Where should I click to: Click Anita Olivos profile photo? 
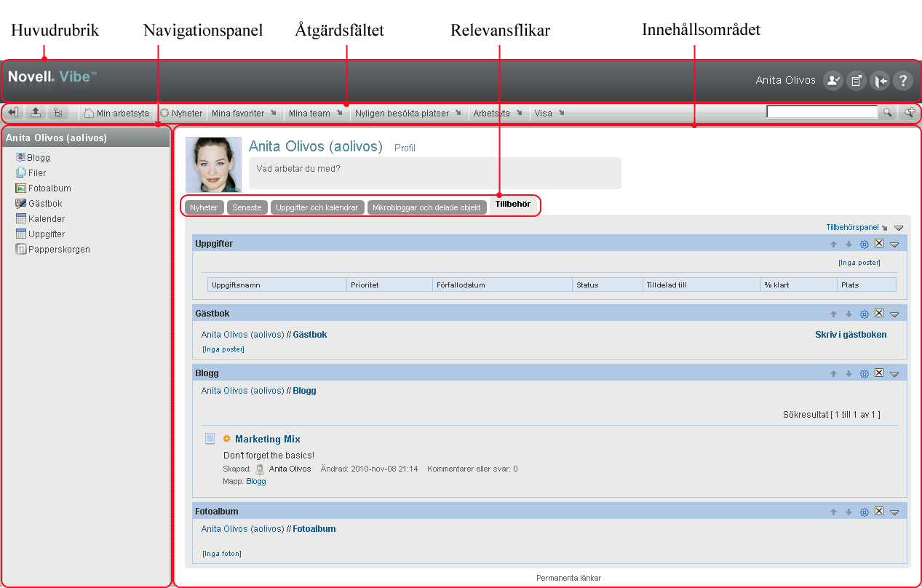coord(214,164)
